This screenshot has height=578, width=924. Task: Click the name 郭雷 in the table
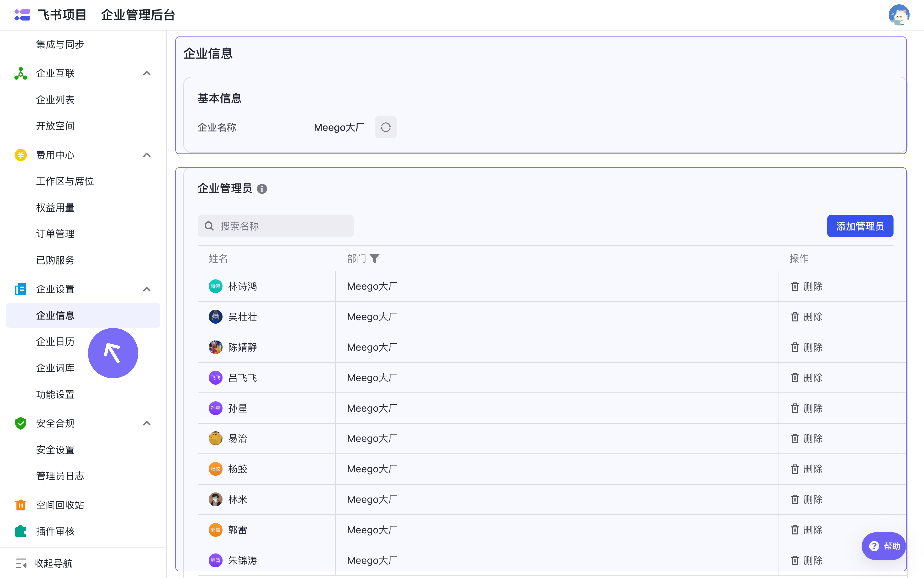coord(238,530)
